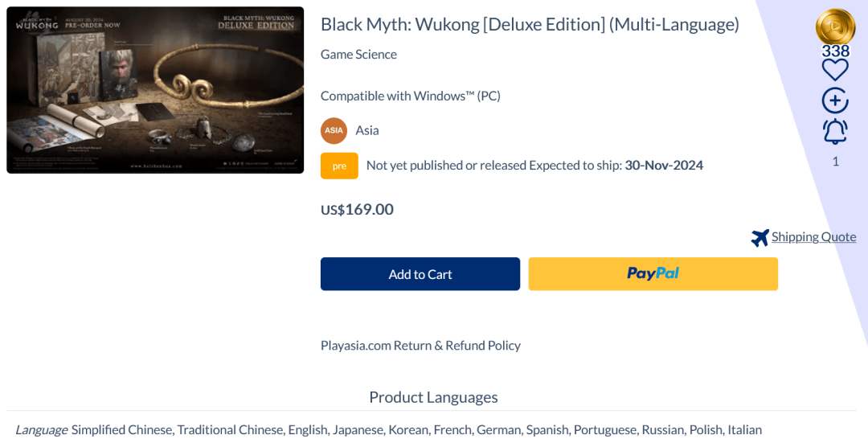Click the Black Myth: Wukong product title
This screenshot has height=447, width=868.
point(530,24)
